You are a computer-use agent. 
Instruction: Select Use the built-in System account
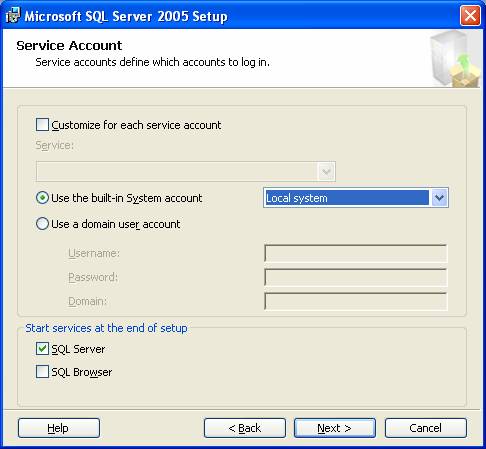42,198
